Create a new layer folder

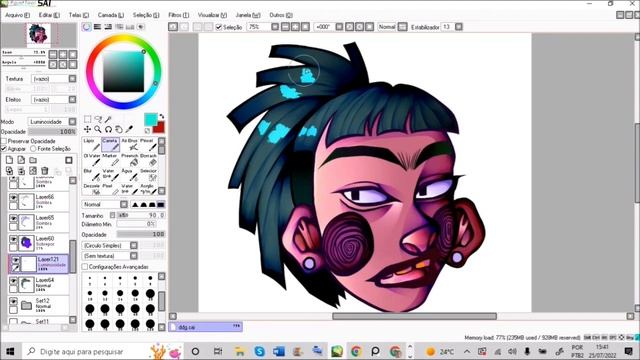pyautogui.click(x=33, y=160)
